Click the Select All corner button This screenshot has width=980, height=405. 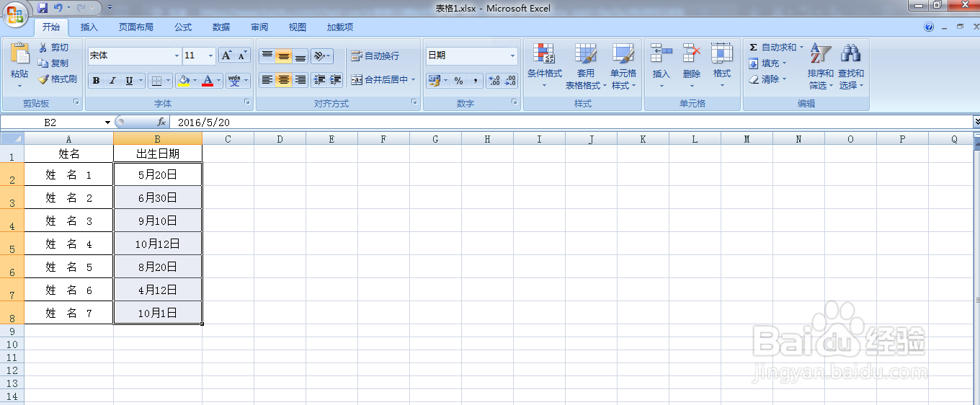[x=12, y=139]
